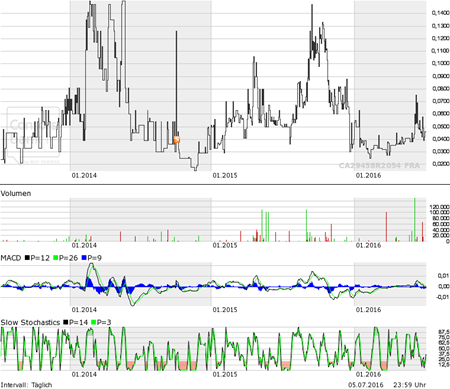Click the 23:59 Uhr time stamp
The image size is (450, 389).
[410, 385]
